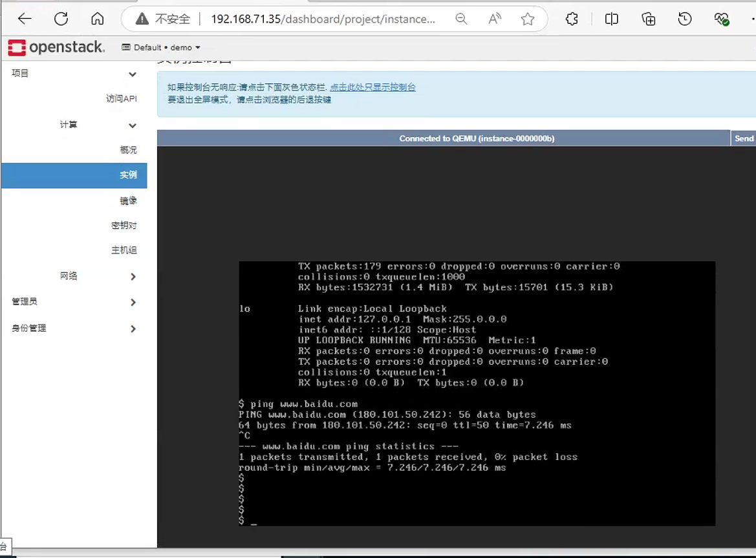The image size is (756, 558).
Task: Open 密钥对 key pairs in the sidebar
Action: tap(124, 225)
